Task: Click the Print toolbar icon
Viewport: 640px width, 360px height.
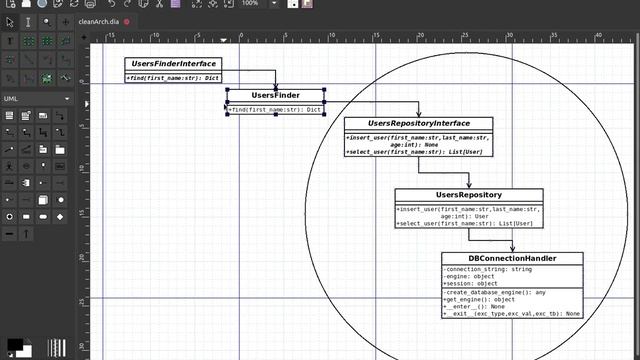Action: [x=91, y=4]
